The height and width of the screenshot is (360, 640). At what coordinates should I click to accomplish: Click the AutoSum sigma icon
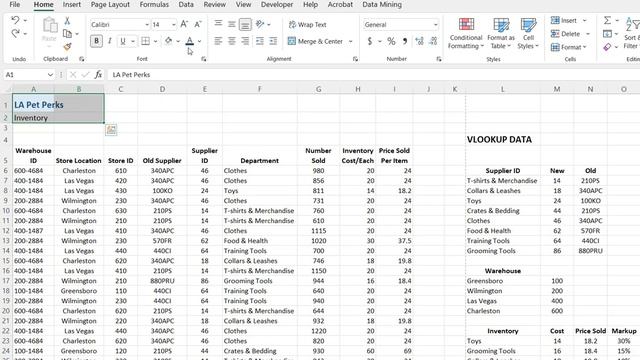coord(607,20)
